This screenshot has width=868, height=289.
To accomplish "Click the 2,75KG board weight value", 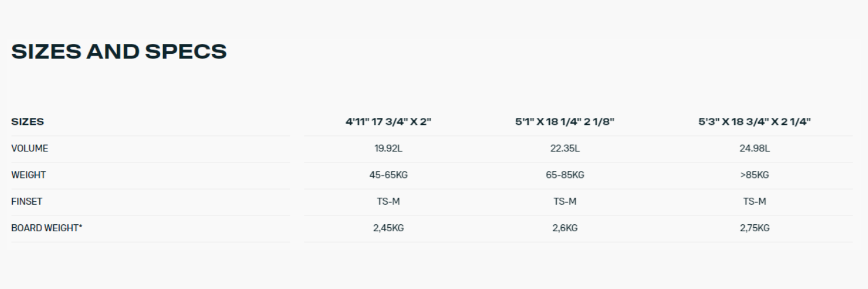I will click(755, 228).
